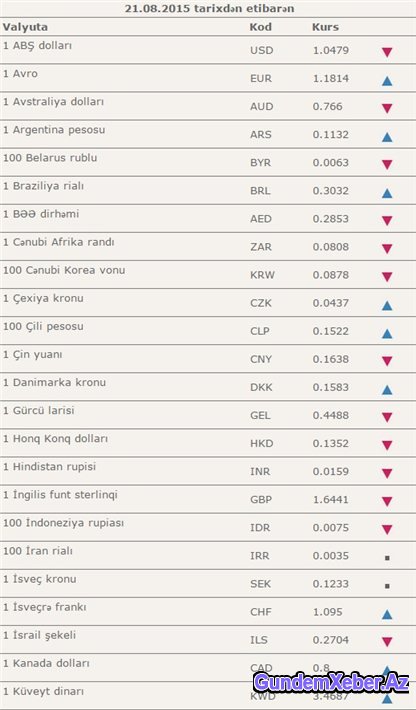Select the 100 Cənubi Korea vonu row
The width and height of the screenshot is (416, 710).
click(208, 274)
